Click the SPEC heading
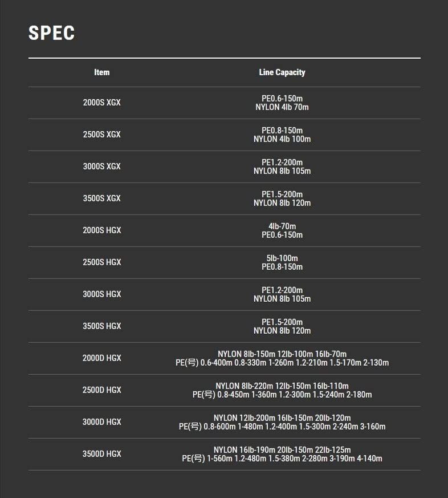The height and width of the screenshot is (498, 448). [51, 33]
